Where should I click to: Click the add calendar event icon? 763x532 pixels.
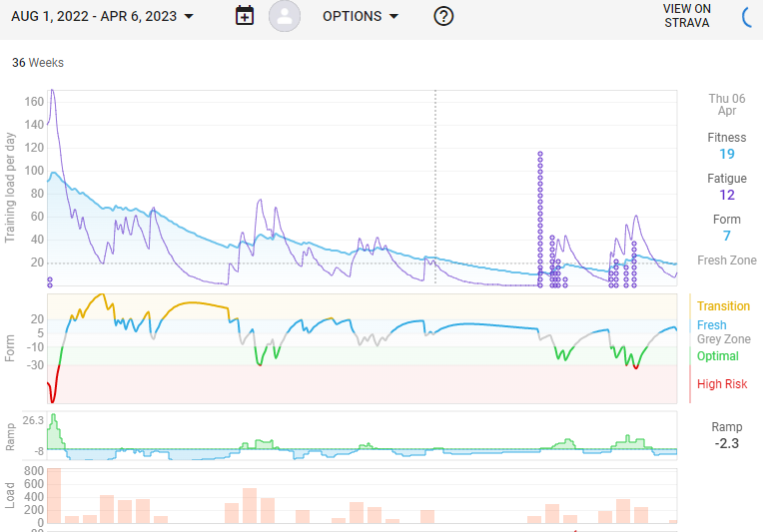245,16
